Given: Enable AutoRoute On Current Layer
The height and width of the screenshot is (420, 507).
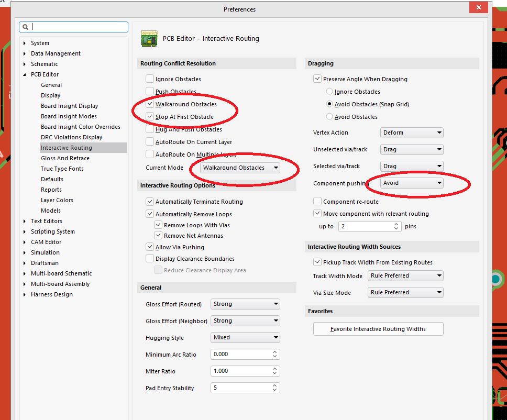Looking at the screenshot, I should [150, 141].
